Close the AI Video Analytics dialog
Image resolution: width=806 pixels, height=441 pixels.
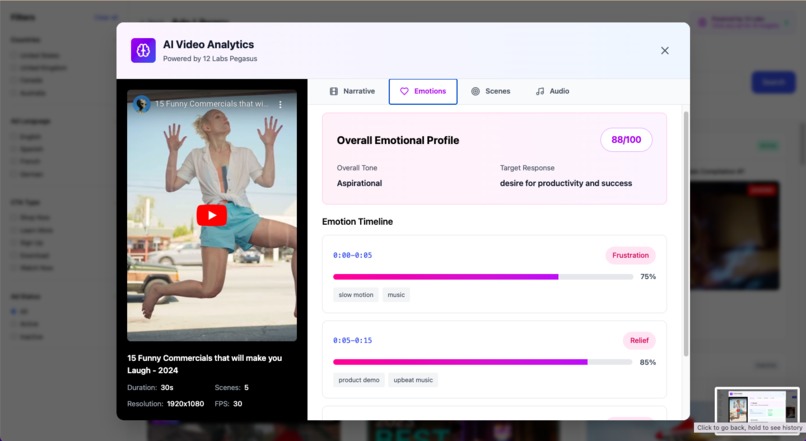tap(665, 50)
